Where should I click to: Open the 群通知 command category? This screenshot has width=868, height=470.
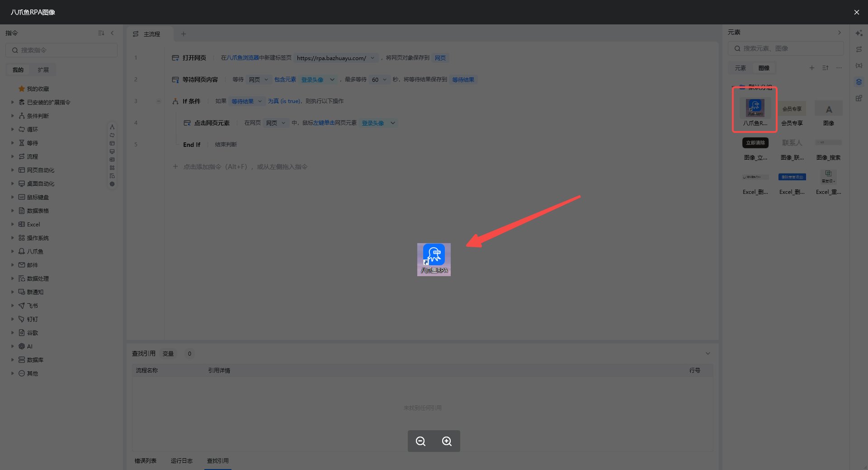[35, 292]
